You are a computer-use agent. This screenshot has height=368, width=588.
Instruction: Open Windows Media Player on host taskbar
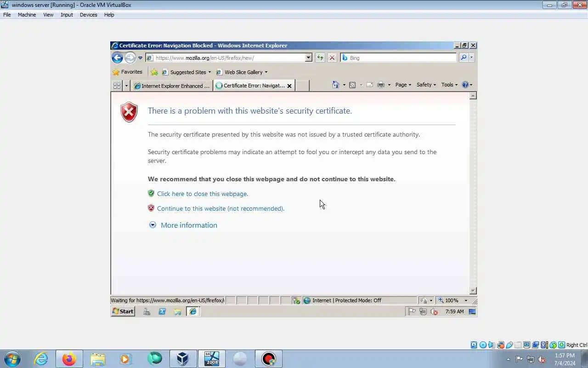[125, 359]
